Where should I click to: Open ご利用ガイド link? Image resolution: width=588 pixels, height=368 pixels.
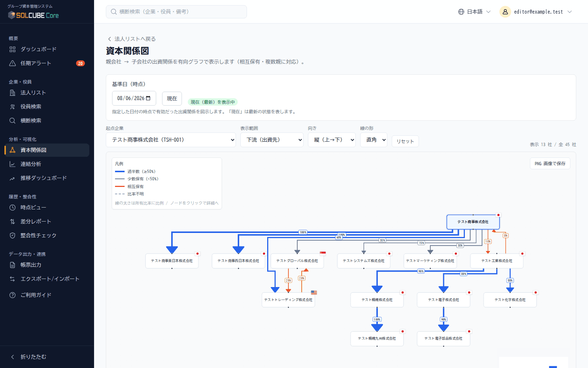coord(47,295)
